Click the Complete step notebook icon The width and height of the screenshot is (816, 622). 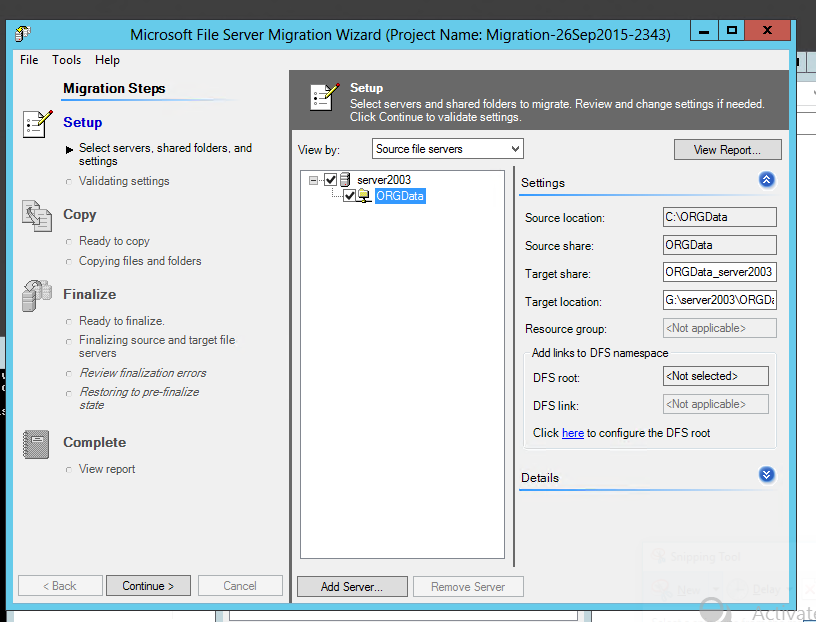(36, 444)
